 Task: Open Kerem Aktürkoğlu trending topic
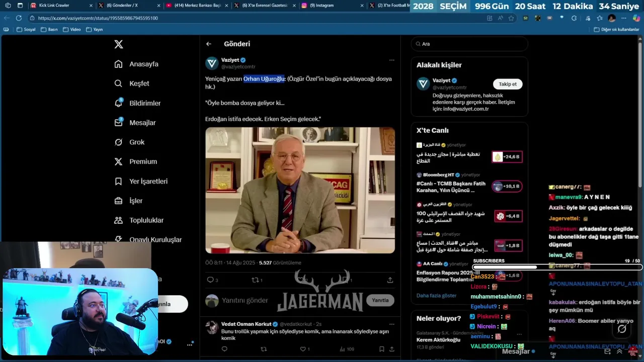point(438,340)
